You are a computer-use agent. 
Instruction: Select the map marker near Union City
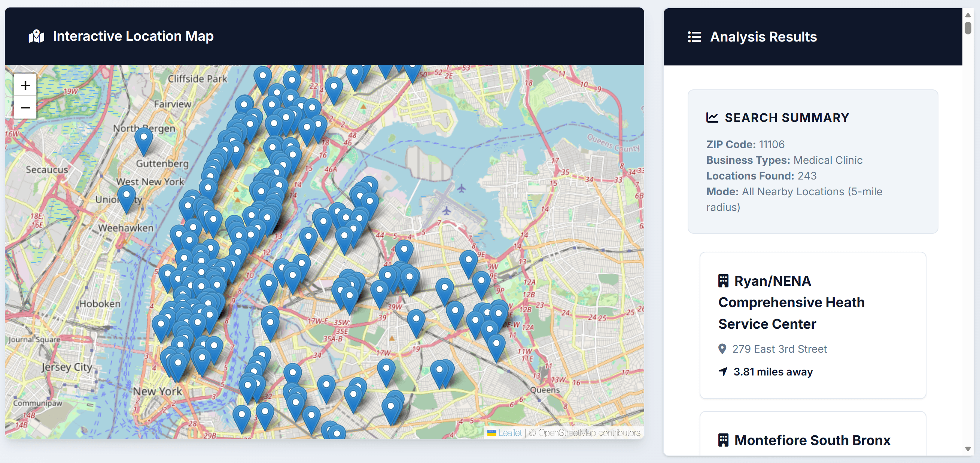(x=126, y=196)
